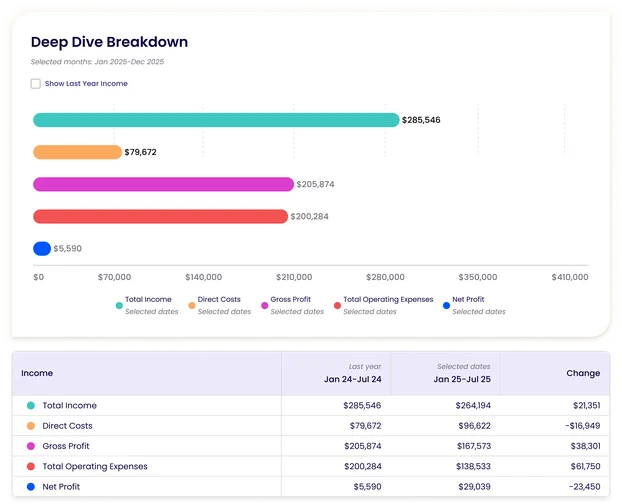Click magenta dot in Gross Profit table row
The image size is (622, 504).
click(31, 446)
